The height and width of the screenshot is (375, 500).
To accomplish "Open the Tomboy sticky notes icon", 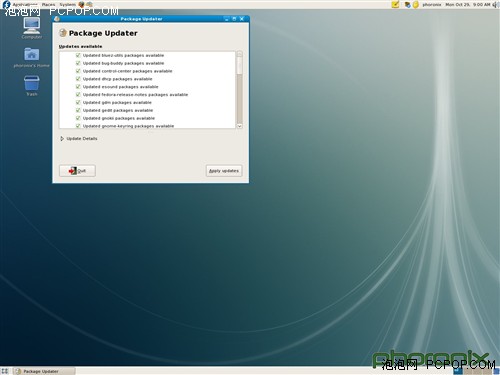I will click(395, 4).
